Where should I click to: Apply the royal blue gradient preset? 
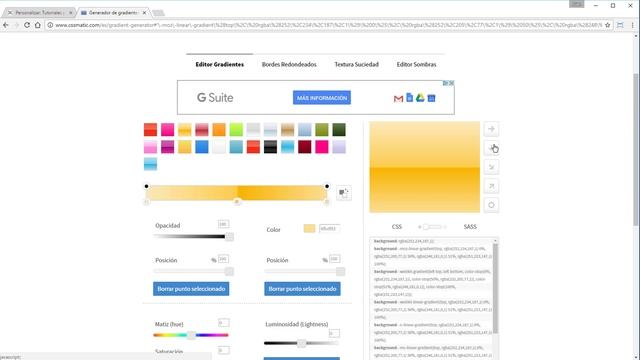point(202,147)
